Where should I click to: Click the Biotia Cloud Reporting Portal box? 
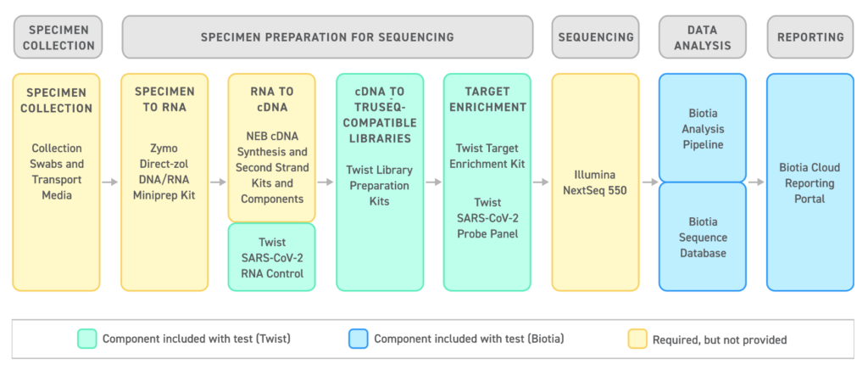tap(810, 182)
